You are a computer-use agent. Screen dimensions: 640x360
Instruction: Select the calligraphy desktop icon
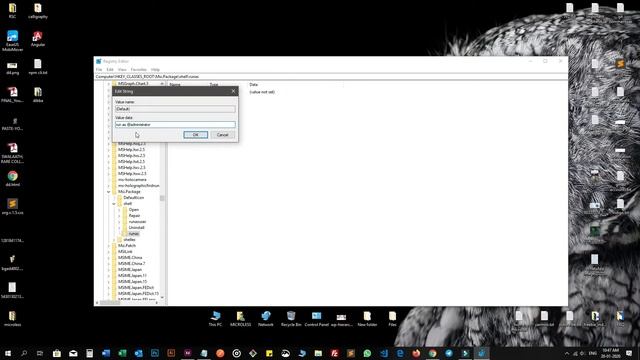click(38, 11)
